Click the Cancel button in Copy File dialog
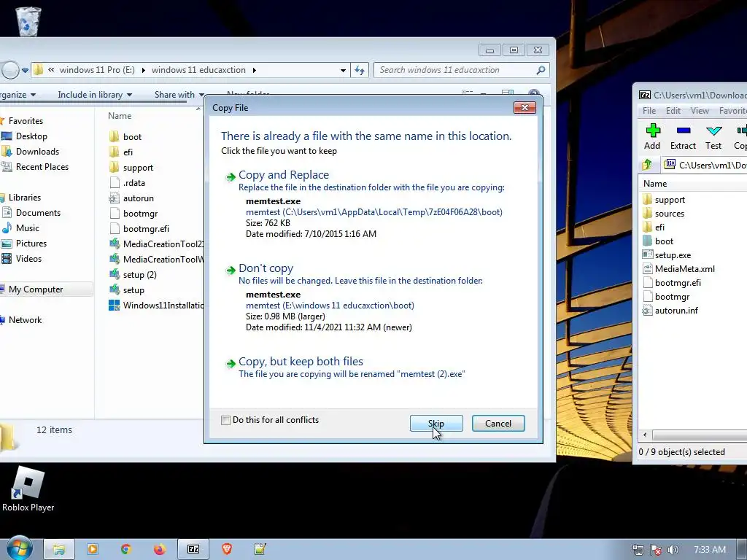The image size is (747, 560). tap(498, 424)
